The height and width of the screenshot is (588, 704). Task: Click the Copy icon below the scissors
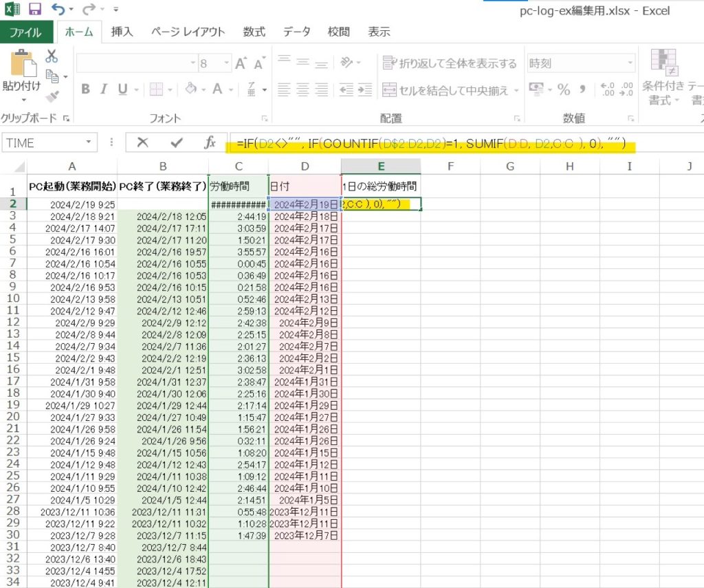(52, 77)
